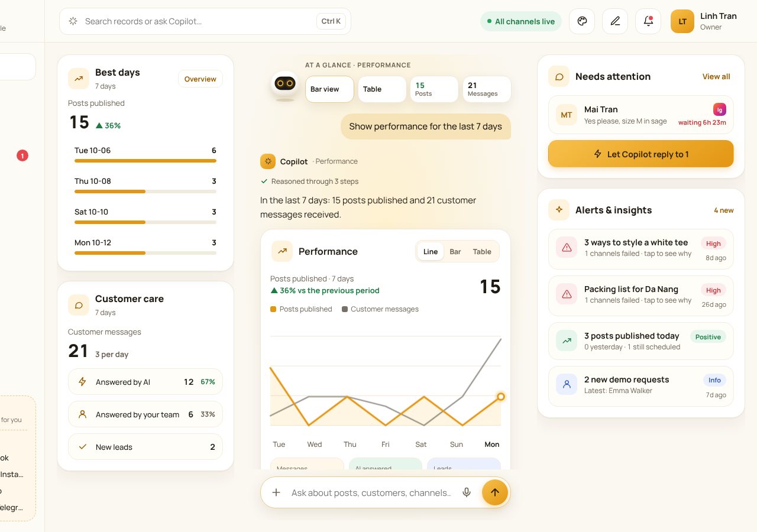Screen dimensions: 757x532
Task: Click the Copilot robot mascot
Action: pyautogui.click(x=286, y=86)
